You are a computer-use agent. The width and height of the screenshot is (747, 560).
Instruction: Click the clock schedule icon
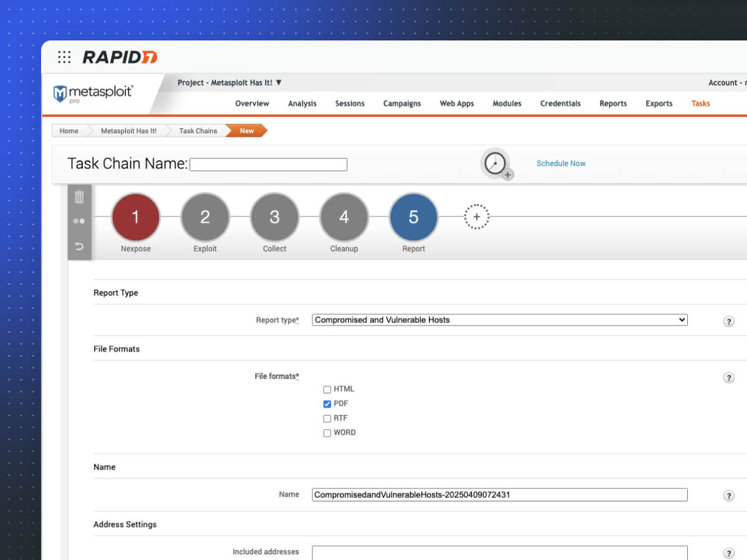[x=496, y=164]
